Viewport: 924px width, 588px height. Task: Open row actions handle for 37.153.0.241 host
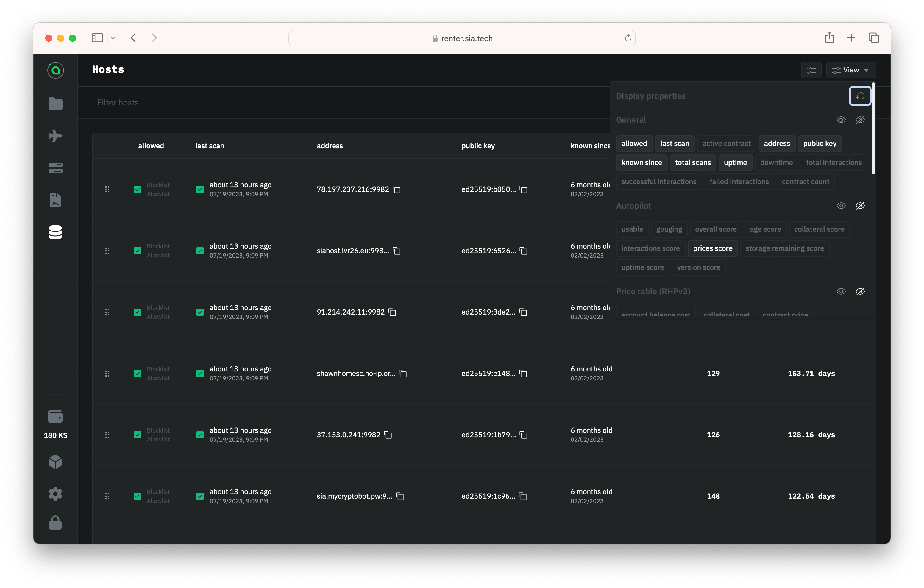tap(107, 435)
